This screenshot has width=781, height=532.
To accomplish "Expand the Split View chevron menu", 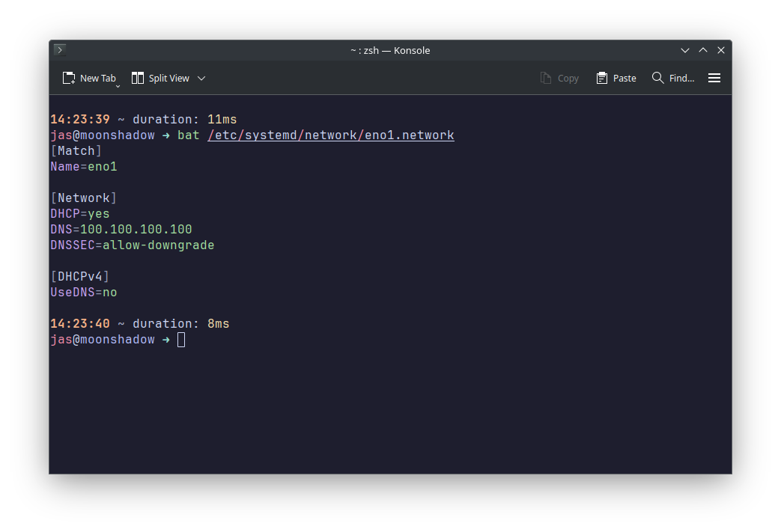I will tap(201, 78).
